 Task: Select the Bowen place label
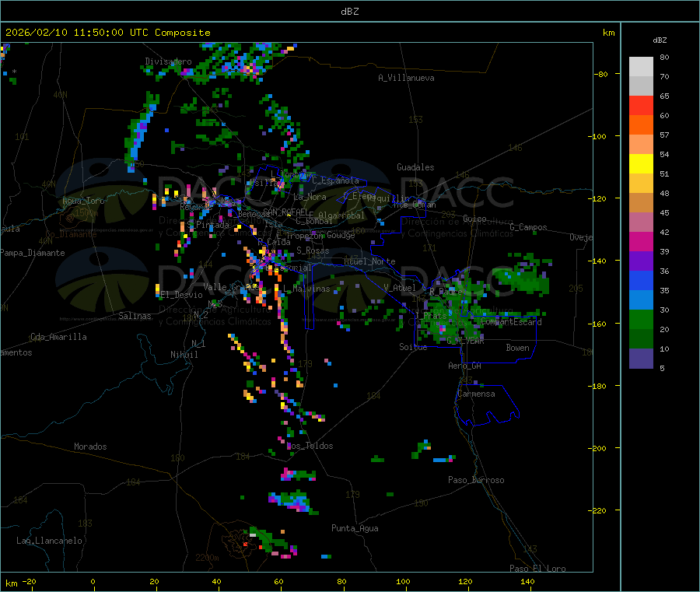(517, 348)
